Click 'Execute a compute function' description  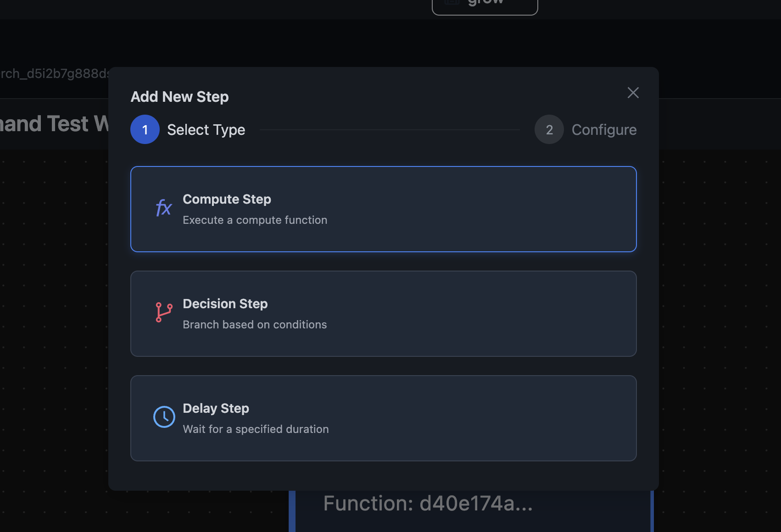point(255,220)
